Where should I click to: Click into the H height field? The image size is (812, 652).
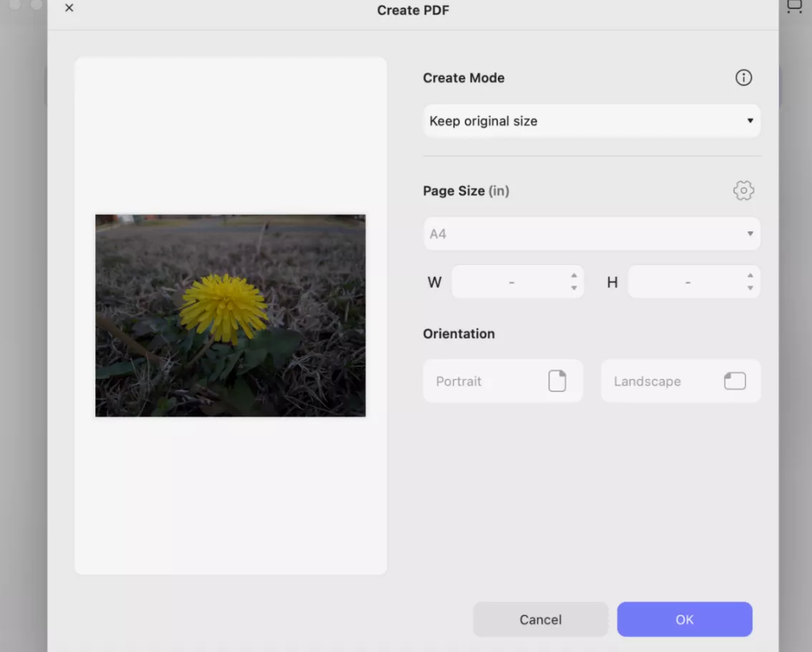click(x=687, y=283)
